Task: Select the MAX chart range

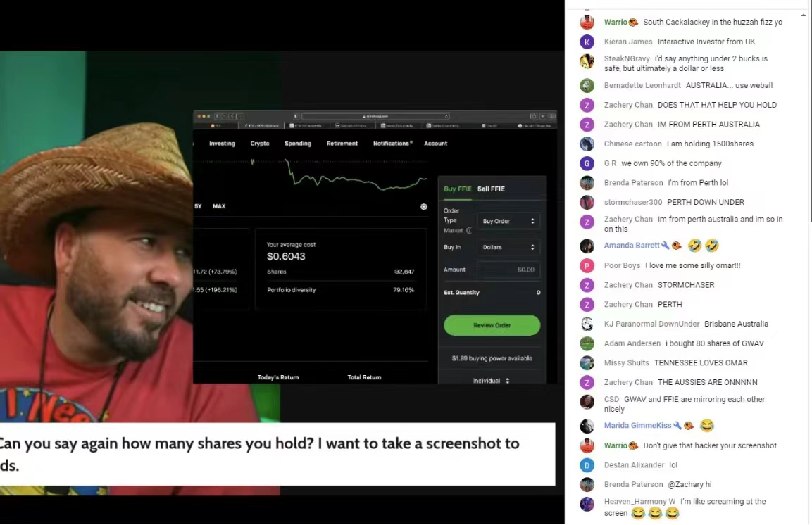Action: (219, 206)
